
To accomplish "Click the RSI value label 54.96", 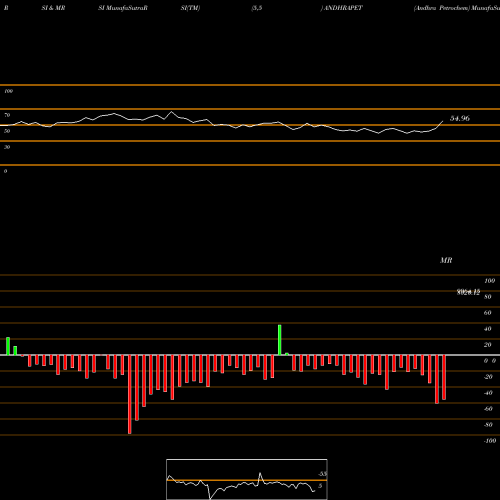I will click(460, 118).
